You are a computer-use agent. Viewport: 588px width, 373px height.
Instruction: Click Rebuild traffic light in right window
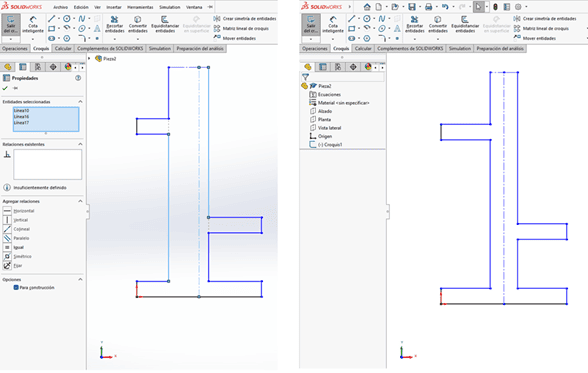(x=495, y=7)
